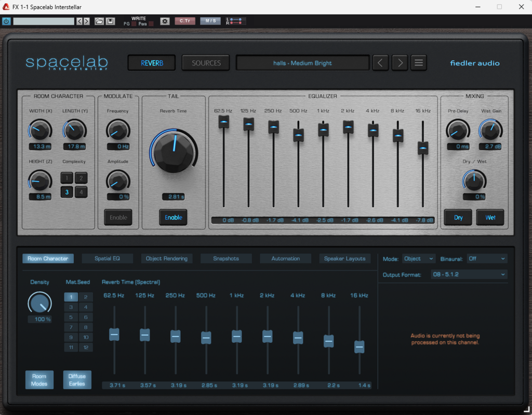The width and height of the screenshot is (532, 415).
Task: Open the Automation tab
Action: (285, 259)
